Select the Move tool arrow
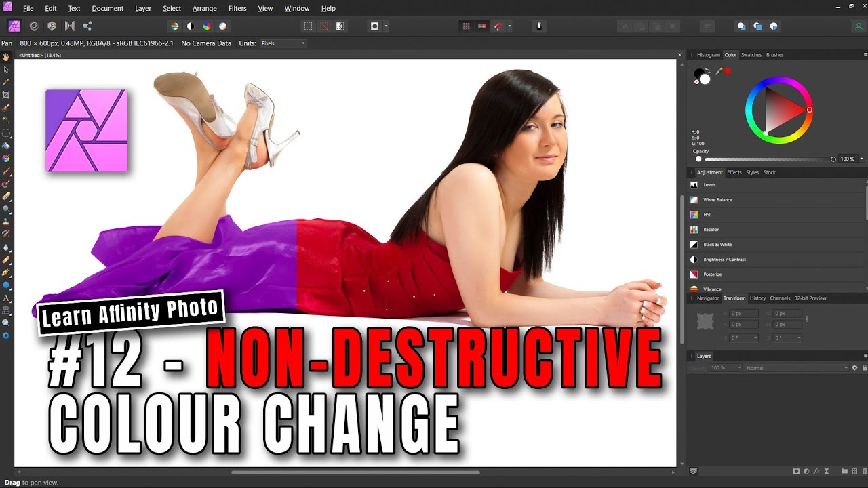Image resolution: width=868 pixels, height=488 pixels. 6,70
